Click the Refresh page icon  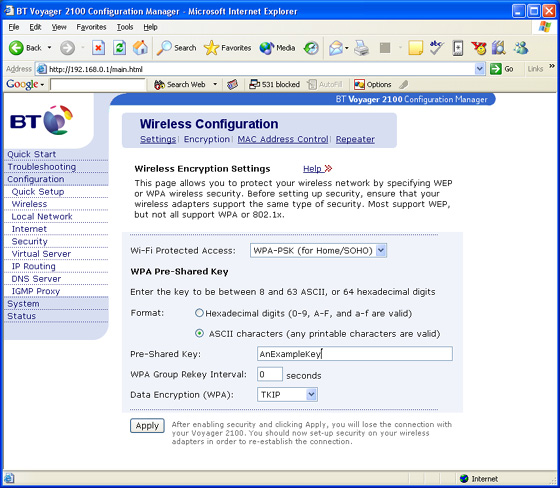(119, 48)
